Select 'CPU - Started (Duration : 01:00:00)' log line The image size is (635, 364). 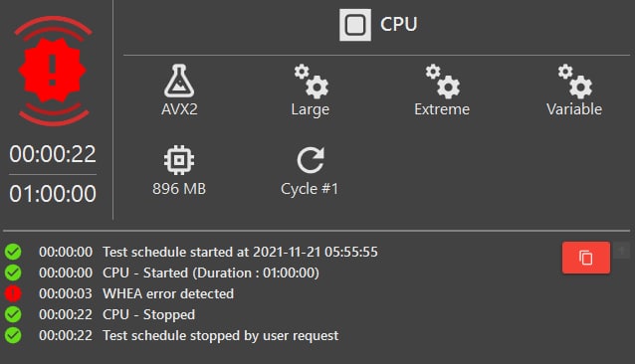pyautogui.click(x=211, y=273)
